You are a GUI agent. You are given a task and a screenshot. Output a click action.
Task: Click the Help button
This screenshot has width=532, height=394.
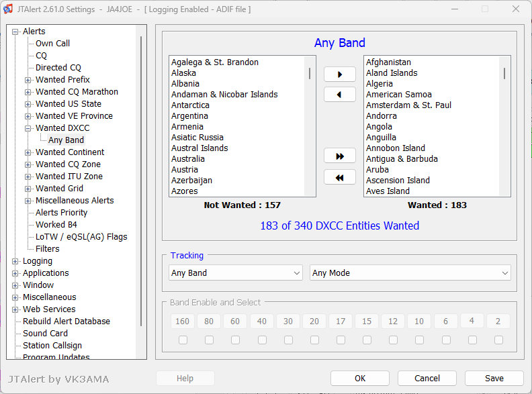click(185, 379)
